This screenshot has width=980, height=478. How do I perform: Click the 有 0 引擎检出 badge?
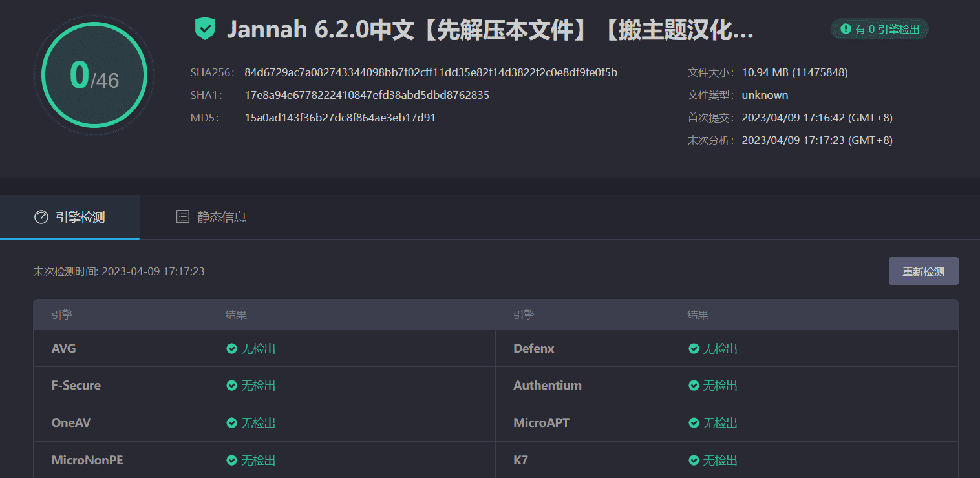pyautogui.click(x=880, y=29)
